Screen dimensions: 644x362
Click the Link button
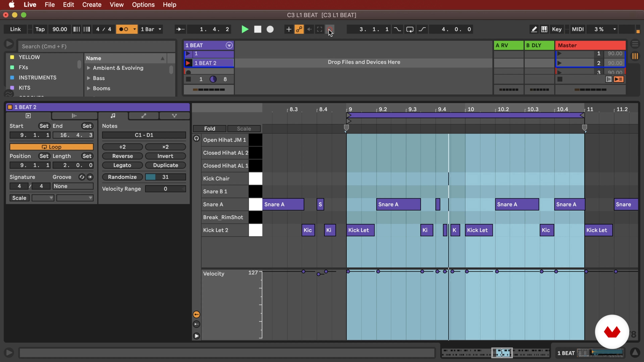coord(15,29)
